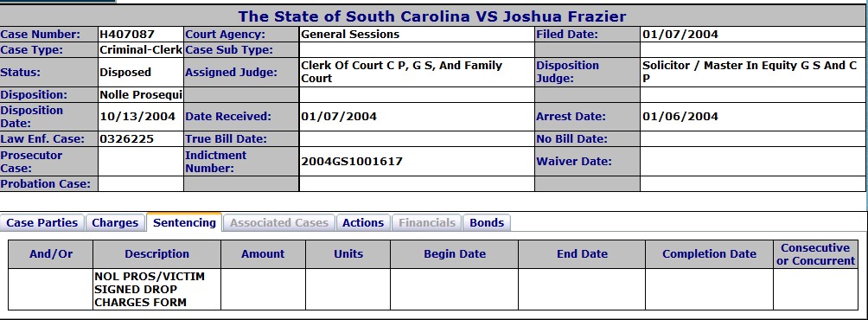This screenshot has width=868, height=320.
Task: Switch to the Charges tab
Action: (115, 222)
